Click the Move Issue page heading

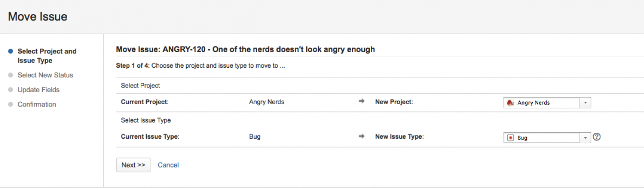click(x=38, y=17)
